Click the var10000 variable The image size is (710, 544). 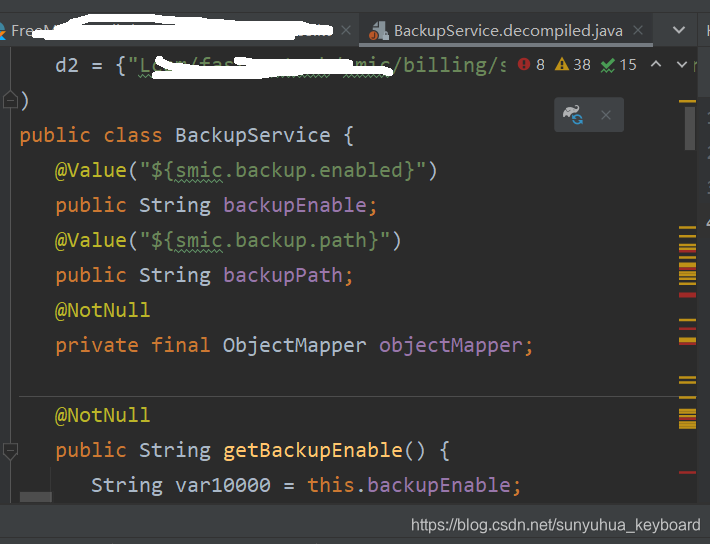tap(223, 485)
